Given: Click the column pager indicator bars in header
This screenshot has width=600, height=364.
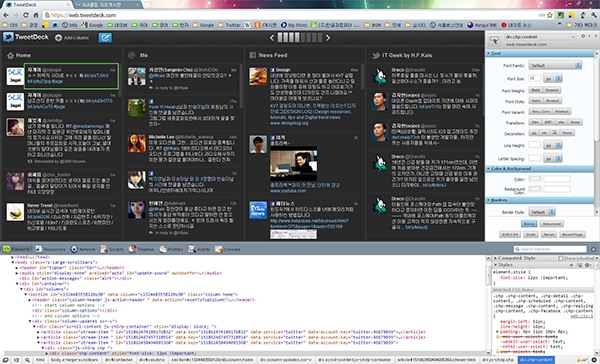Looking at the screenshot, I should (x=300, y=38).
